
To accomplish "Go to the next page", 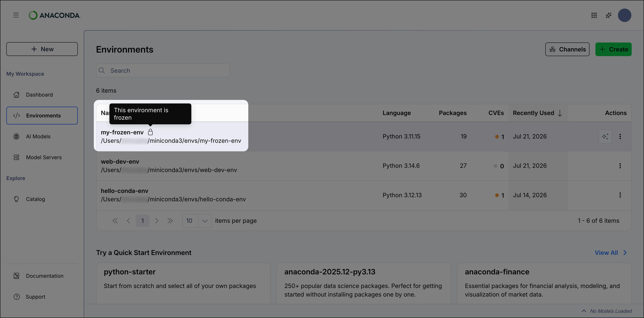I will (x=157, y=221).
